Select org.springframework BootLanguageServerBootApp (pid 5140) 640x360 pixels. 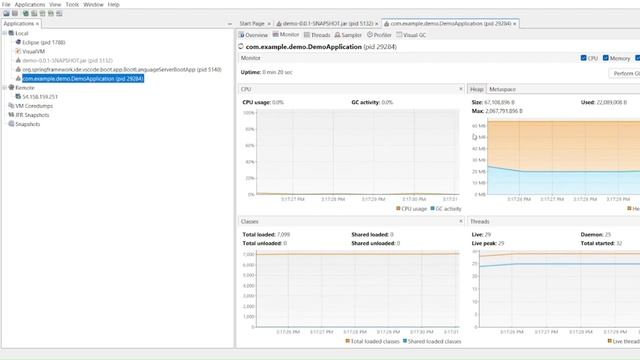(x=122, y=69)
